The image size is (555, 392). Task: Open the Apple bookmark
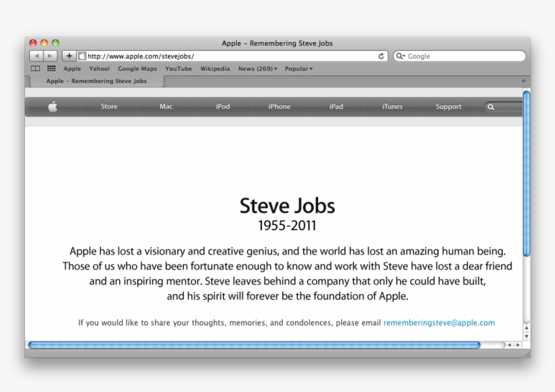(72, 68)
